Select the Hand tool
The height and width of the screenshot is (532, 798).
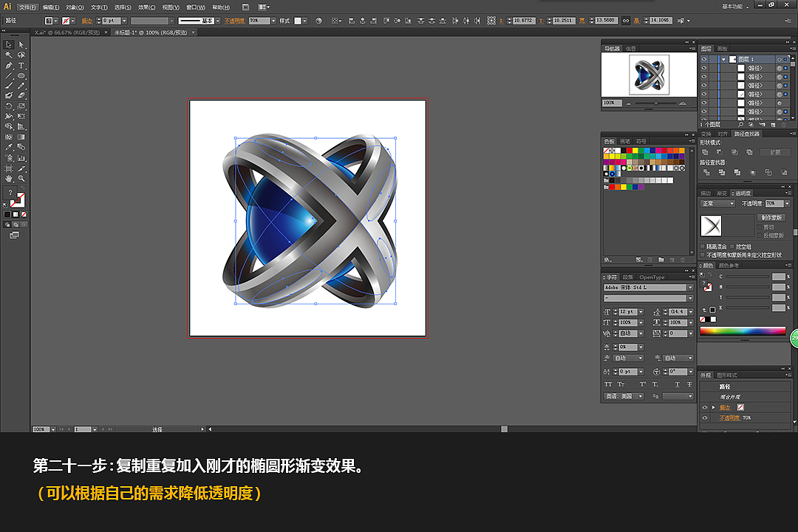9,179
